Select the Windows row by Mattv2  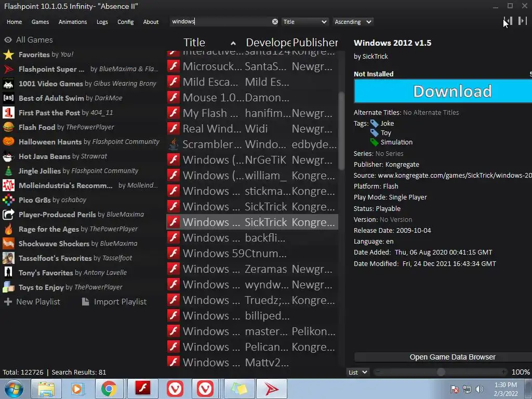(252, 362)
